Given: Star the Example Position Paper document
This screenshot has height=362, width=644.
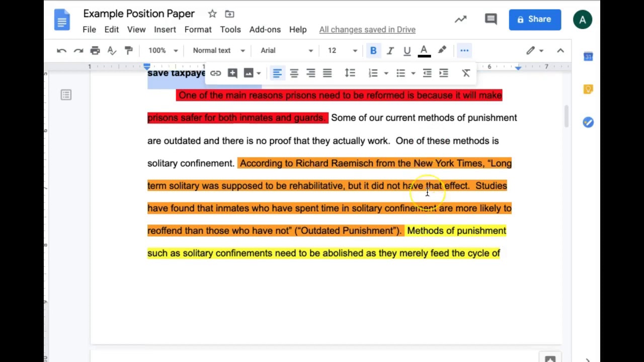Looking at the screenshot, I should (212, 14).
